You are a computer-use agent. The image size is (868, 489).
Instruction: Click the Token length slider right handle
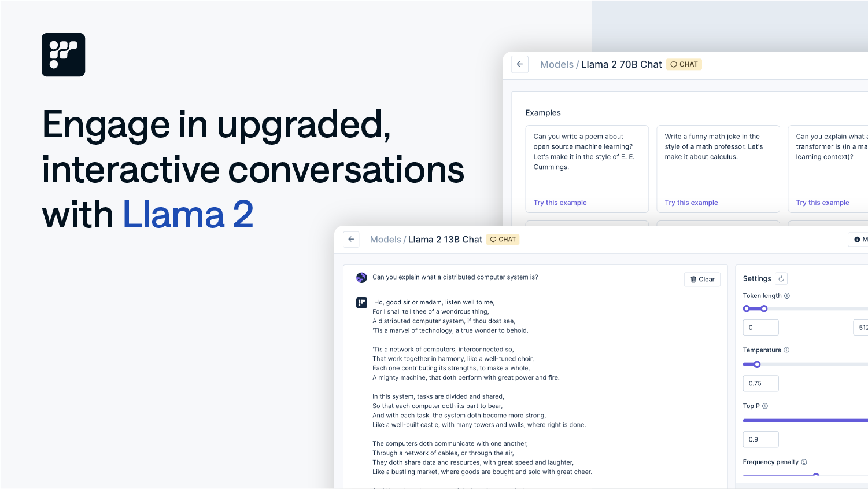(x=764, y=308)
